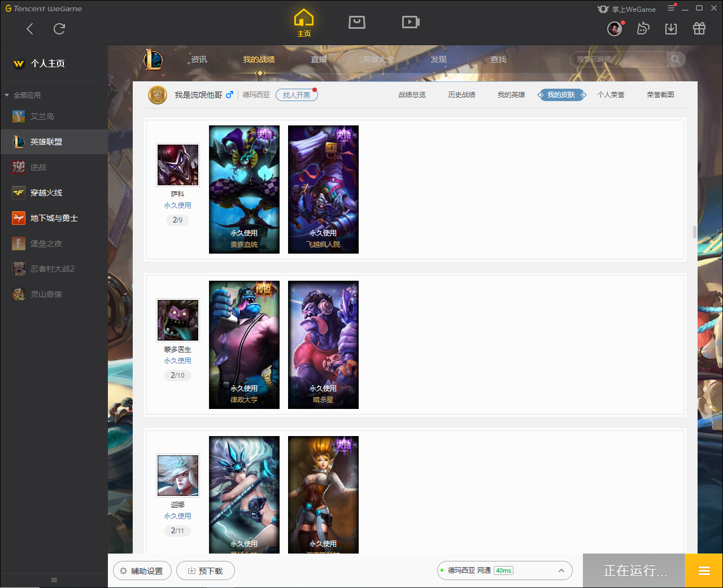Select 忍者村大战2 in the app list
Image resolution: width=723 pixels, height=588 pixels.
click(x=54, y=269)
